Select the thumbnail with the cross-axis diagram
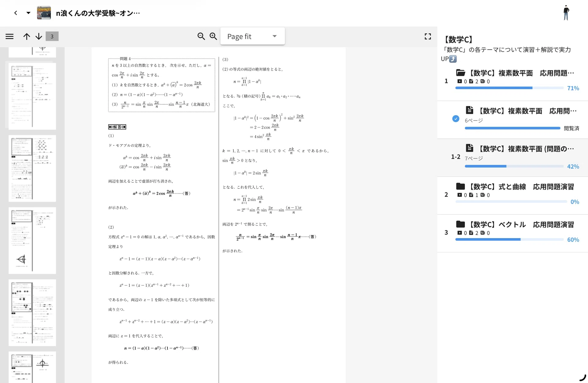 pyautogui.click(x=32, y=367)
